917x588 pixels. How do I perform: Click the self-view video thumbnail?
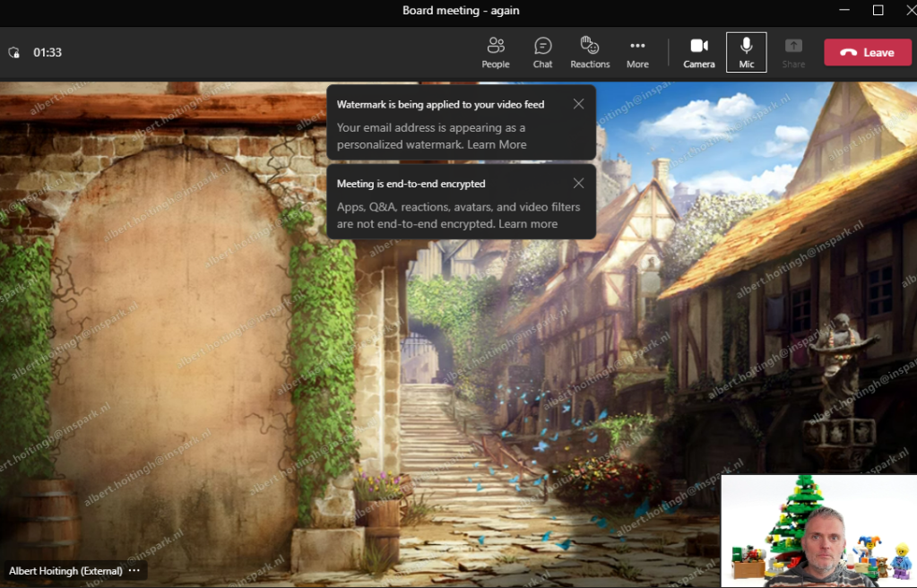pos(818,531)
